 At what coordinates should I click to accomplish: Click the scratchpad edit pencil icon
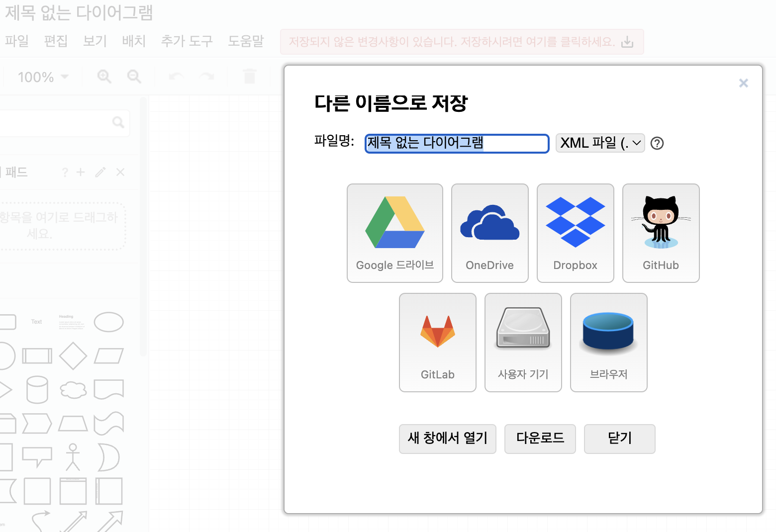tap(100, 172)
